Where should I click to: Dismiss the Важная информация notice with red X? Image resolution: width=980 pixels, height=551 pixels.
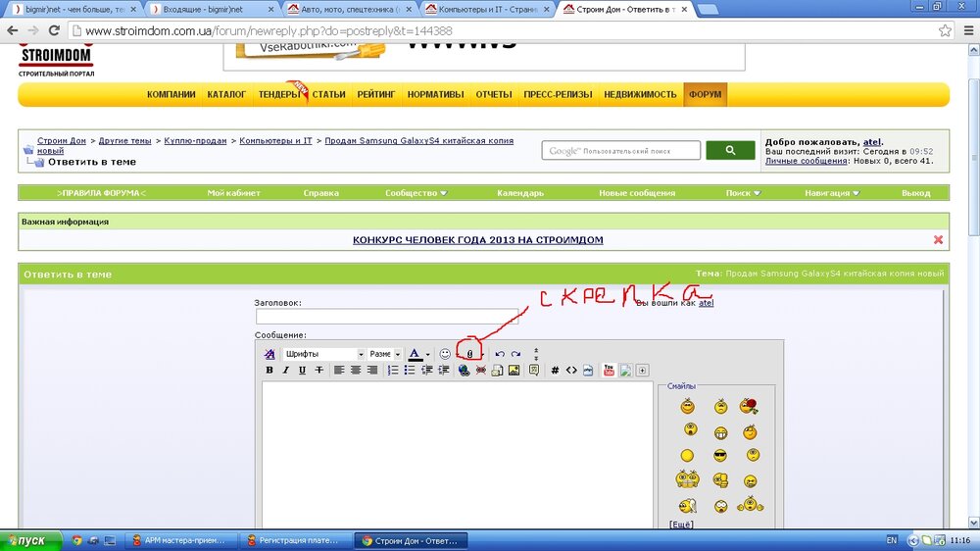click(938, 239)
